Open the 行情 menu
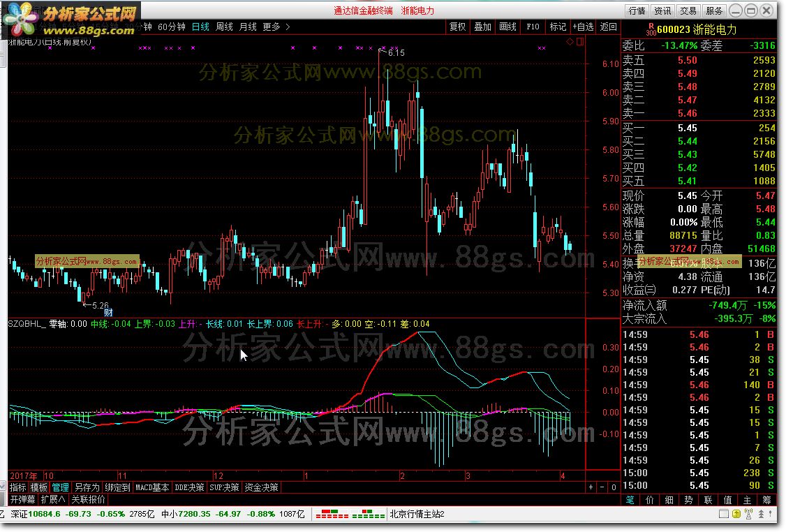Screen dimensions: 786x532 coord(637,10)
